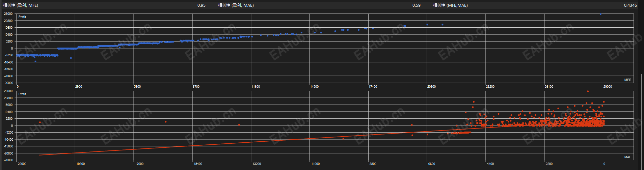
Task: Select the red data point near MAE -13700
Action: point(239,125)
